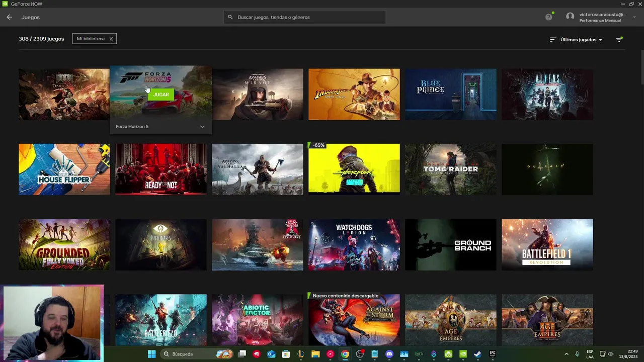Open the Battlefield 1 Revolution tile

pos(547,245)
